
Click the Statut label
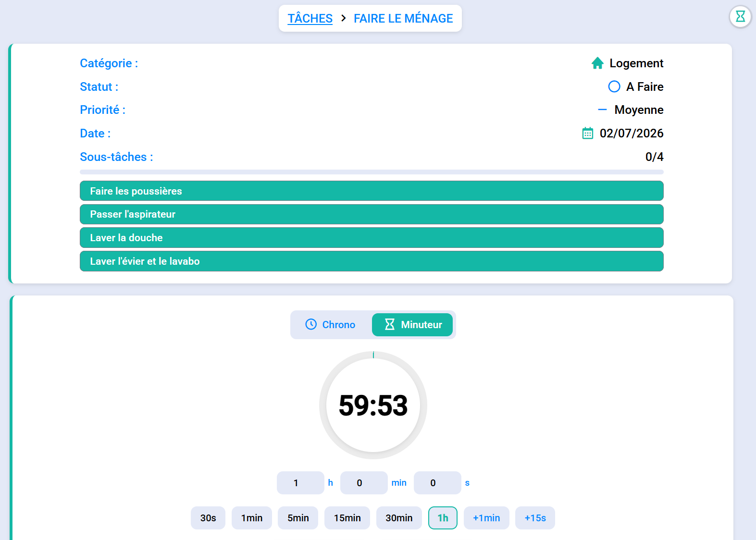coord(99,86)
